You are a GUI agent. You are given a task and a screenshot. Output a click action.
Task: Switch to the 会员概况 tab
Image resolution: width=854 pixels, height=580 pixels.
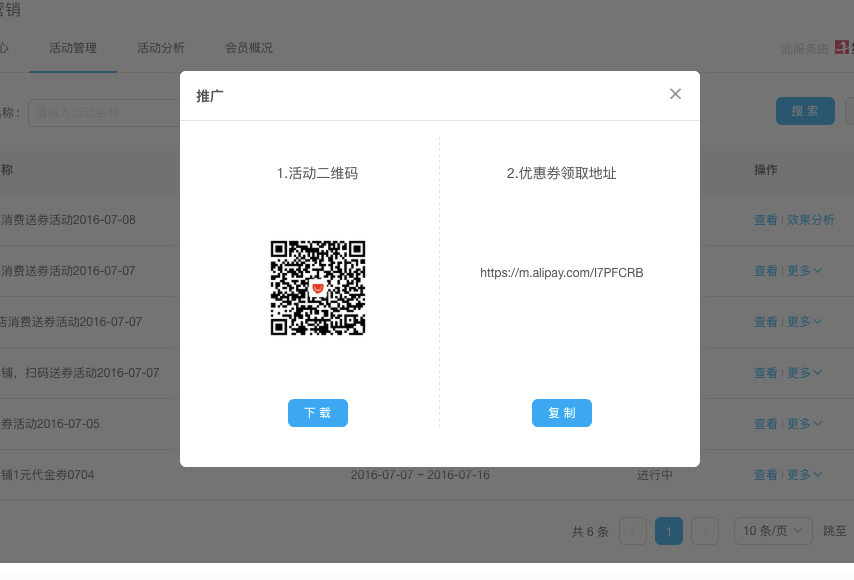(249, 48)
